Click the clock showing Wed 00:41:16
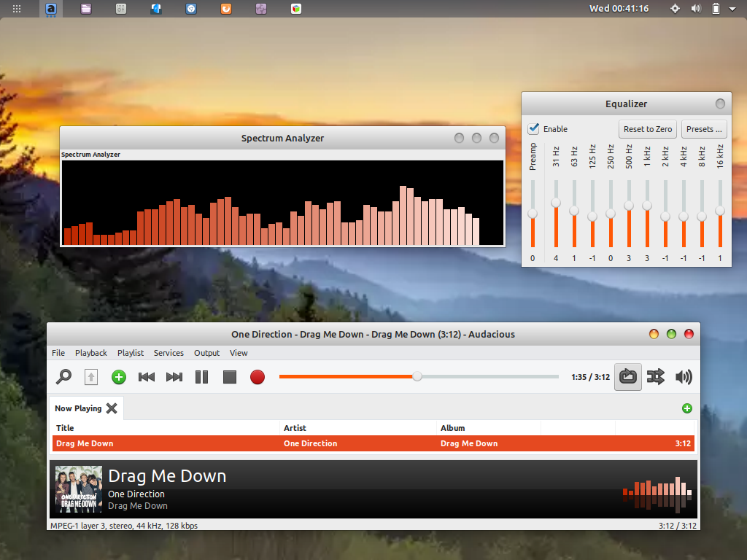The image size is (747, 560). pyautogui.click(x=619, y=9)
